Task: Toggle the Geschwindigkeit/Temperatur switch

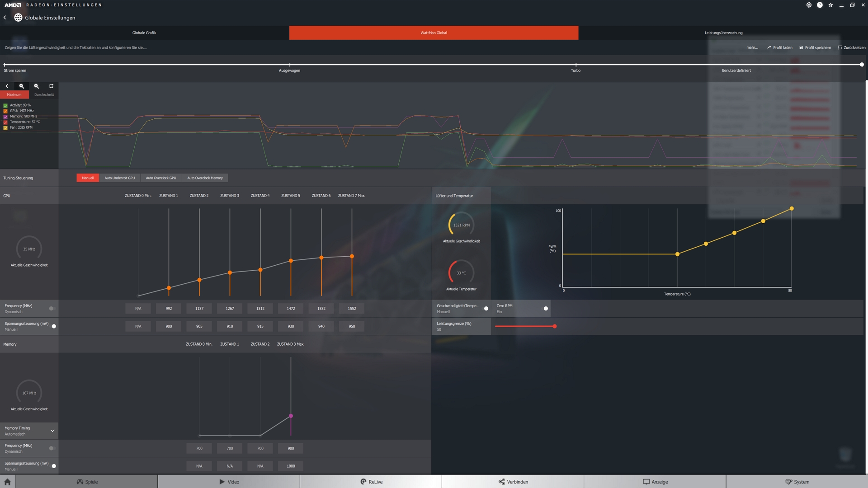Action: coord(486,309)
